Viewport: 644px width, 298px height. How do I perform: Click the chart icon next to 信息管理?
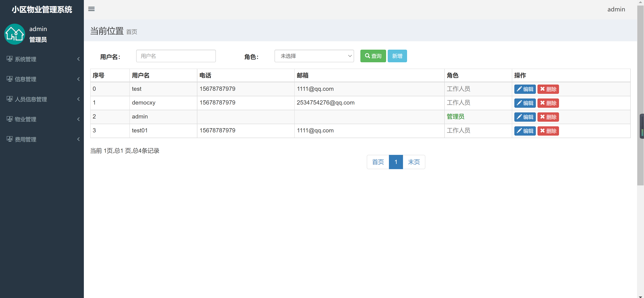tap(10, 79)
